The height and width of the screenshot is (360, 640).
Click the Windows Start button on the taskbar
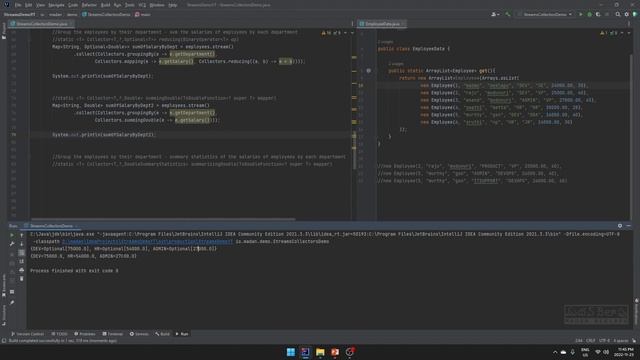pos(291,352)
